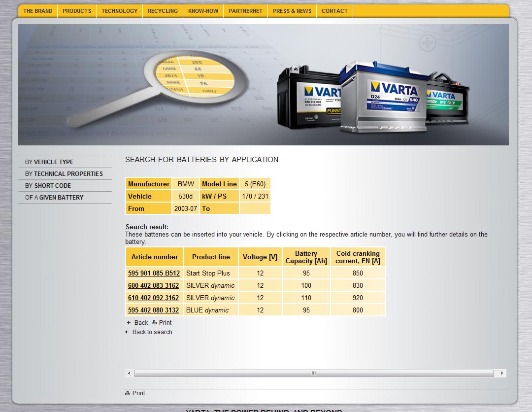Click Back to search arrow icon
532x412 pixels.
[127, 332]
